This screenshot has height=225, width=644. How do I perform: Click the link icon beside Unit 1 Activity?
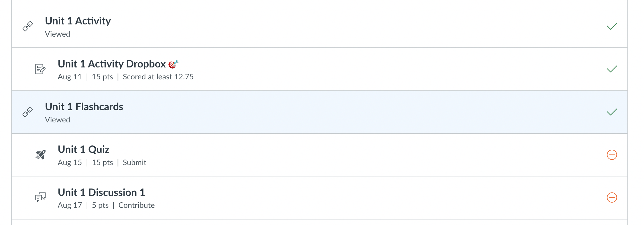(28, 26)
